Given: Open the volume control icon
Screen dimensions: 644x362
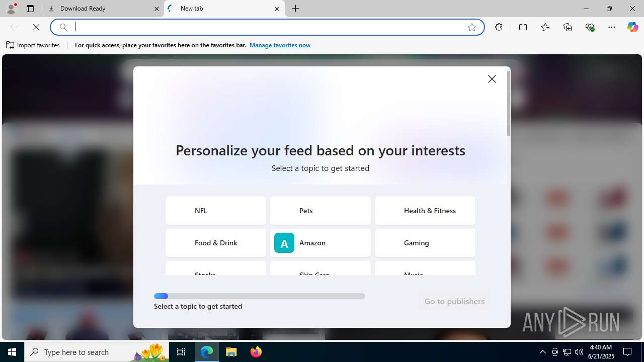Looking at the screenshot, I should click(579, 352).
